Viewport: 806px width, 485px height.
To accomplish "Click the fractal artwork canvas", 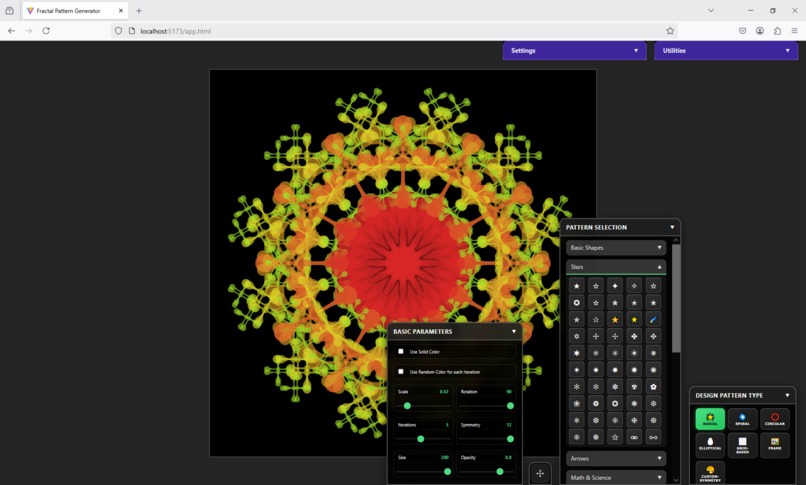I will tap(403, 263).
